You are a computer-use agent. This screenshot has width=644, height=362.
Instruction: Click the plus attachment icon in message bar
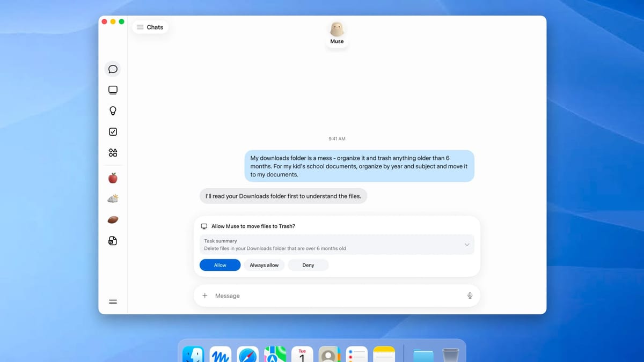pyautogui.click(x=204, y=295)
